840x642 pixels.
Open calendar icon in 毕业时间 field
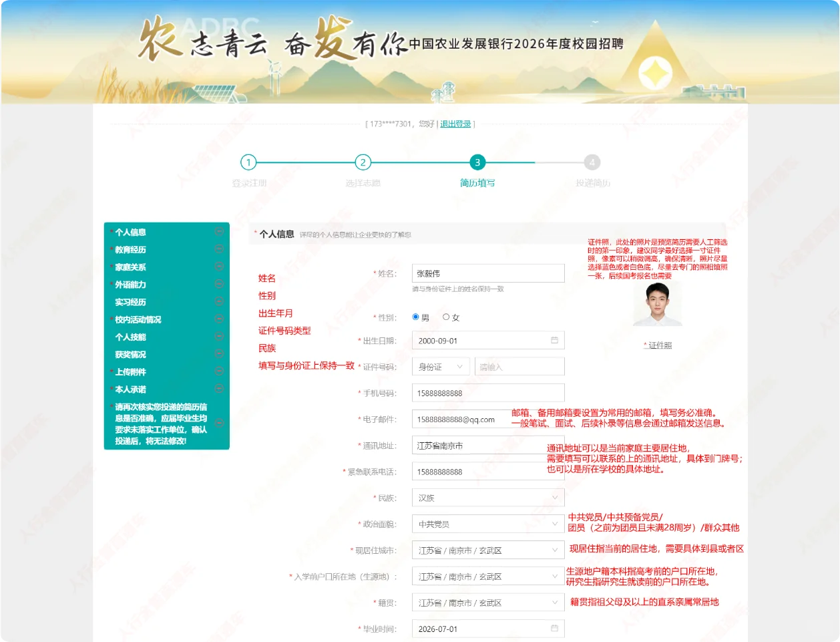pyautogui.click(x=554, y=629)
